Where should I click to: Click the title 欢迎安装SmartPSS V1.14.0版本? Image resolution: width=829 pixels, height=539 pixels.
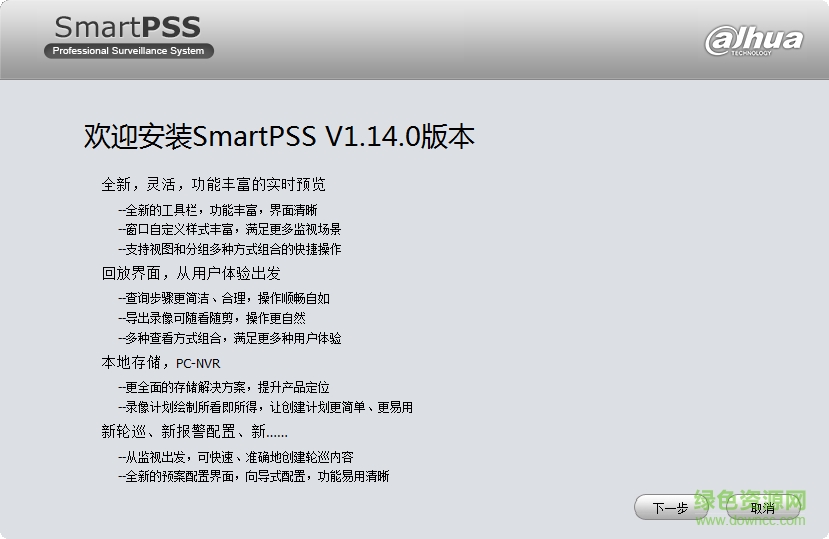coord(279,136)
